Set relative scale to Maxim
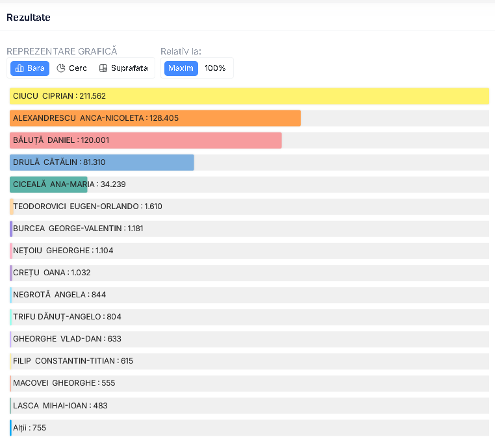Screen dimensions: 495x448 181,68
